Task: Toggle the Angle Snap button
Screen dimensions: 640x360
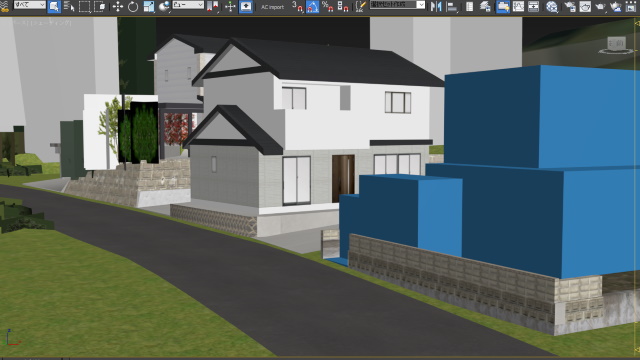Action: pyautogui.click(x=312, y=7)
